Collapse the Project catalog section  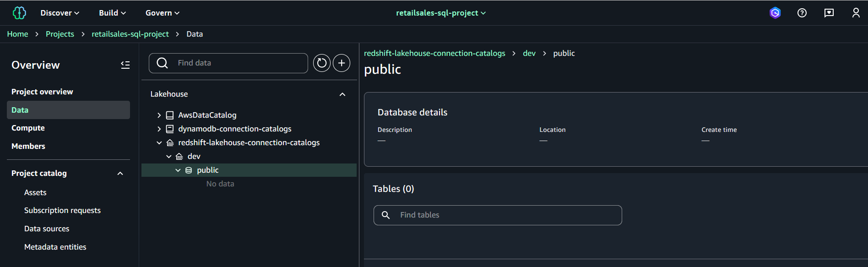click(x=120, y=174)
